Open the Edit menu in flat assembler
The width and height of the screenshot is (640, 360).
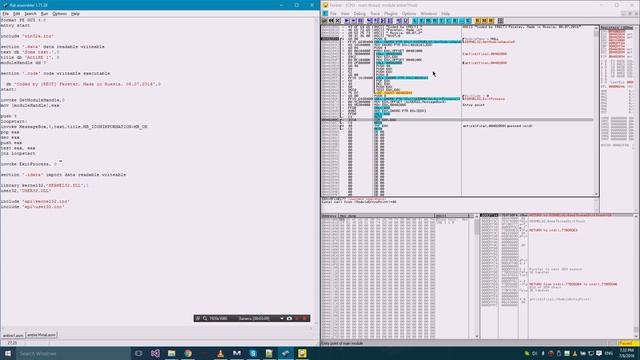point(16,14)
